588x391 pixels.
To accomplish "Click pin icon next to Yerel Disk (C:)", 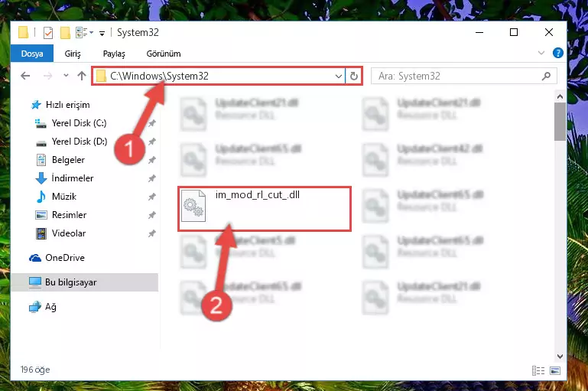I will 152,123.
